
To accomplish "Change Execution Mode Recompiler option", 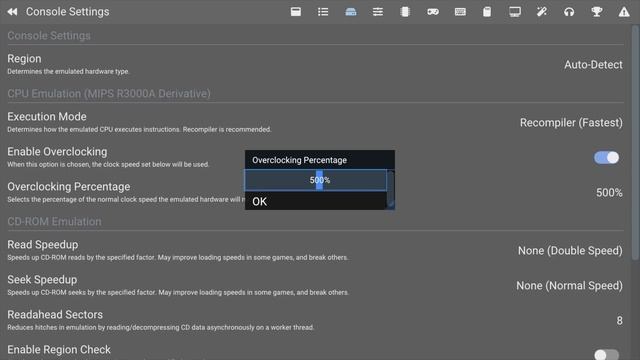I will coord(571,122).
